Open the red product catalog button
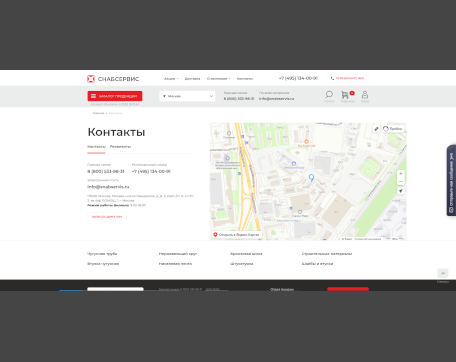 (x=115, y=96)
